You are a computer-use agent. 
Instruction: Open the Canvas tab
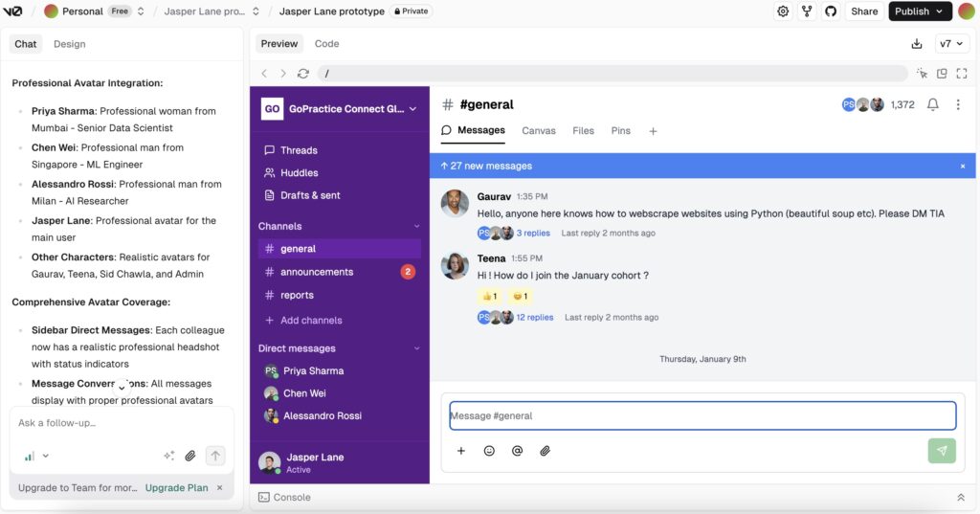click(x=539, y=131)
